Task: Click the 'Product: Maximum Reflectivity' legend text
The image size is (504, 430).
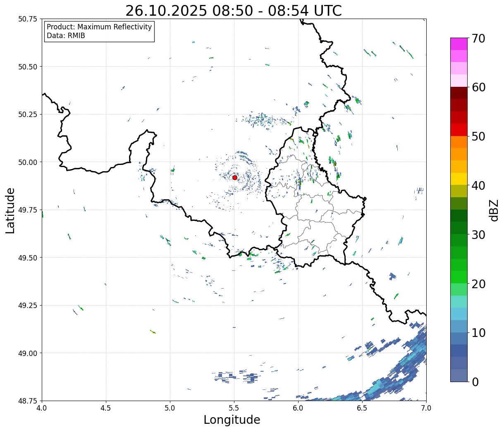Action: point(99,27)
